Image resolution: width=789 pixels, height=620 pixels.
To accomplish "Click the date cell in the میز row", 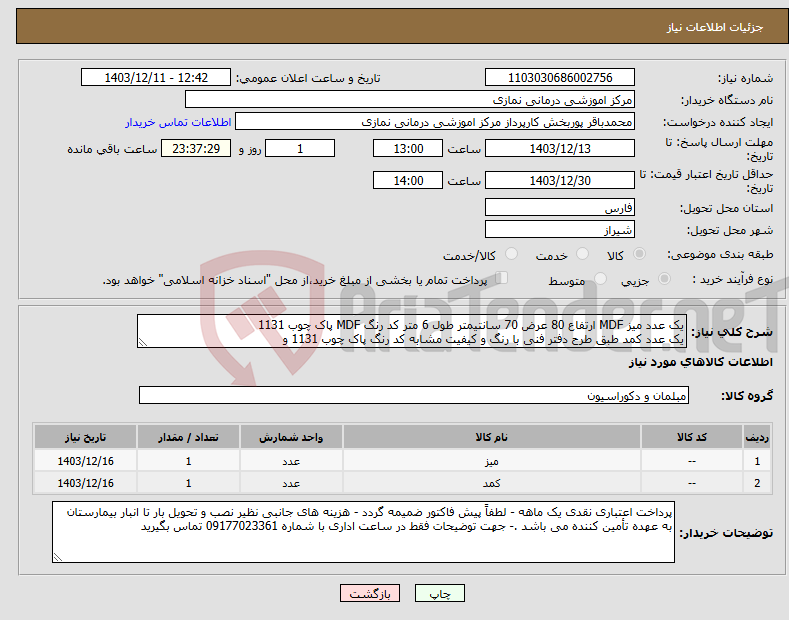I will click(x=86, y=461).
